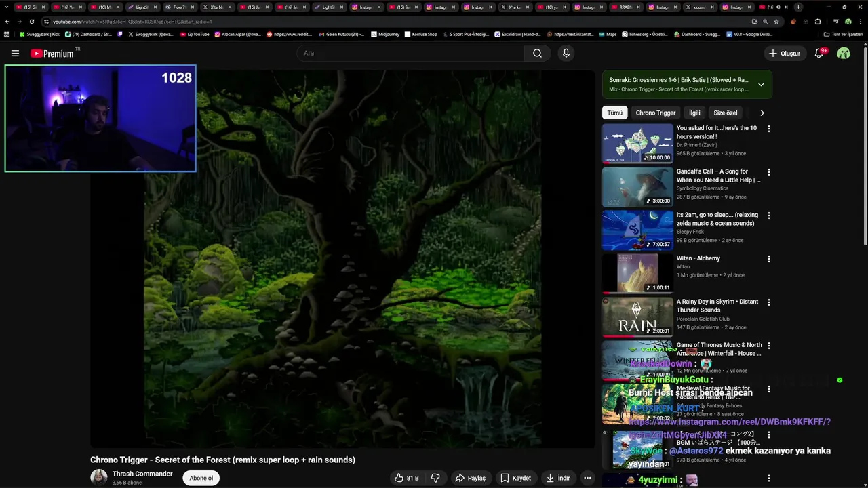The height and width of the screenshot is (488, 868).
Task: Open the Thrash Commander channel avatar
Action: click(x=99, y=477)
